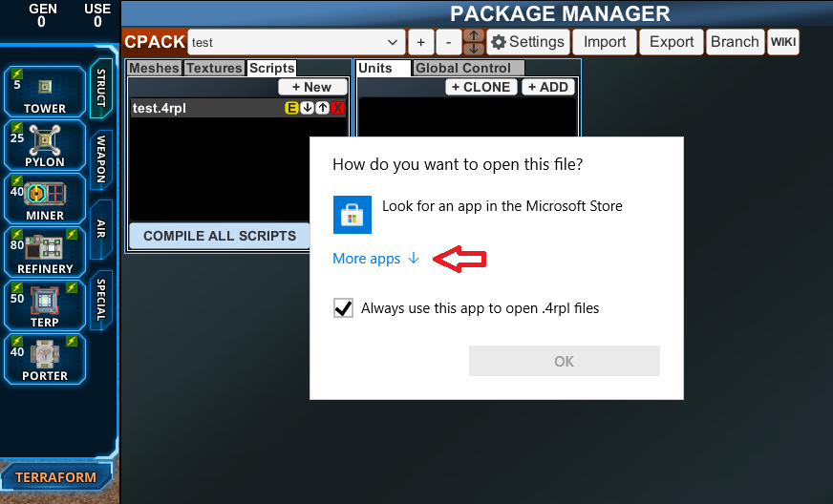Image resolution: width=833 pixels, height=504 pixels.
Task: Switch to the Textures tab
Action: tap(214, 68)
